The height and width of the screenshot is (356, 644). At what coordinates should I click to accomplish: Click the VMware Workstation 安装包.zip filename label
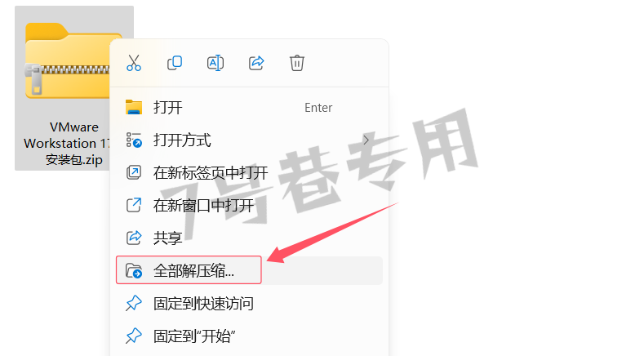coord(68,144)
